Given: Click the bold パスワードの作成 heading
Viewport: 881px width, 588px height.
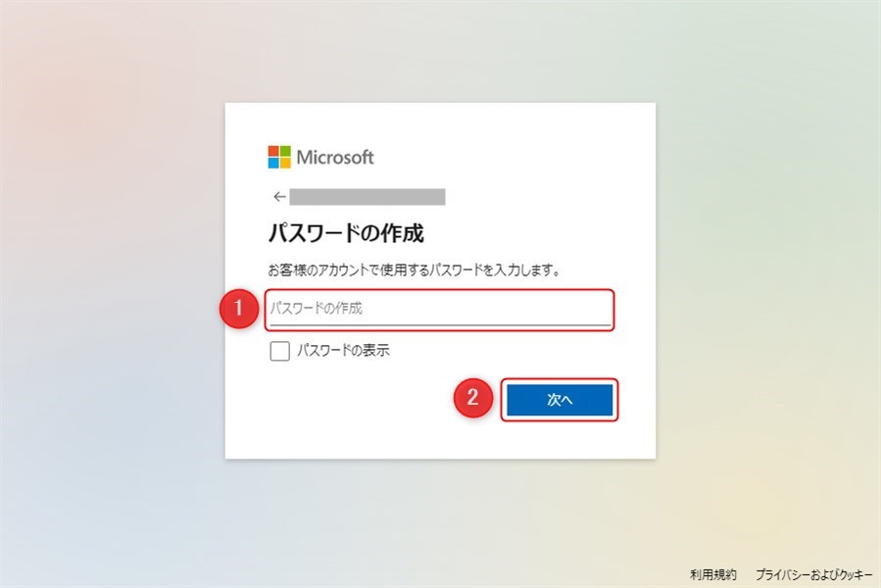Looking at the screenshot, I should coord(346,232).
